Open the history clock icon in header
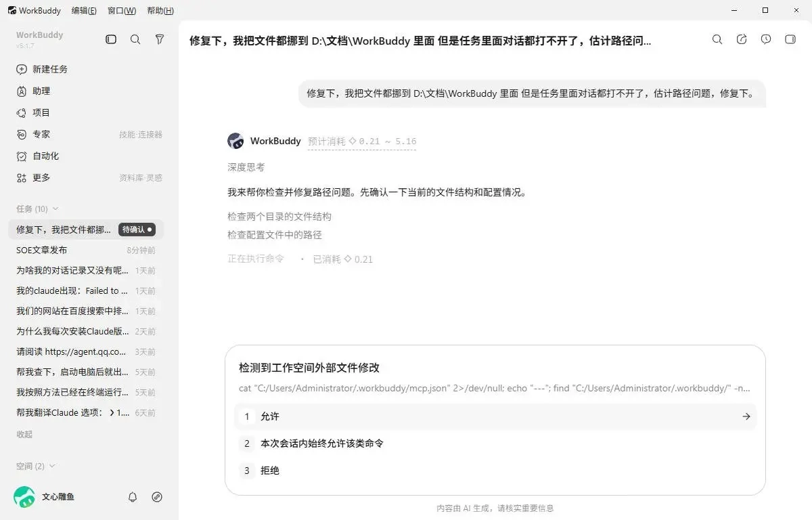Screen dimensions: 812x520 pos(766,39)
